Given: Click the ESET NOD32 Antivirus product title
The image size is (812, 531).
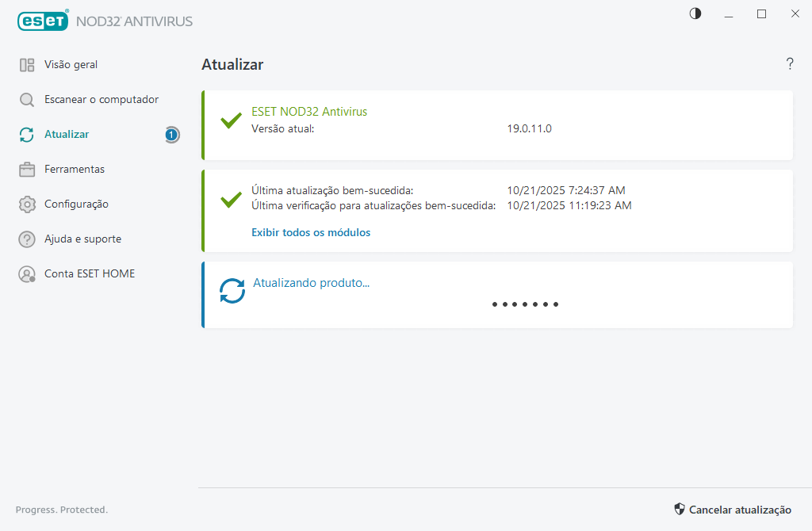Looking at the screenshot, I should pyautogui.click(x=309, y=112).
